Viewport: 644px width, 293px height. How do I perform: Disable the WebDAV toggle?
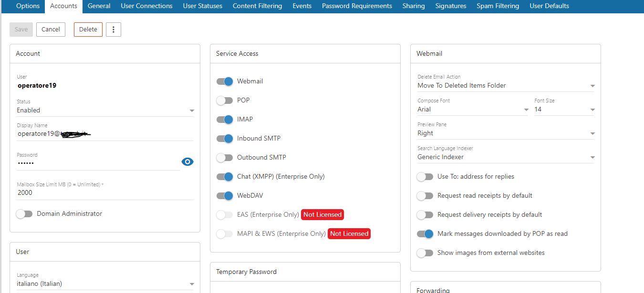coord(225,196)
